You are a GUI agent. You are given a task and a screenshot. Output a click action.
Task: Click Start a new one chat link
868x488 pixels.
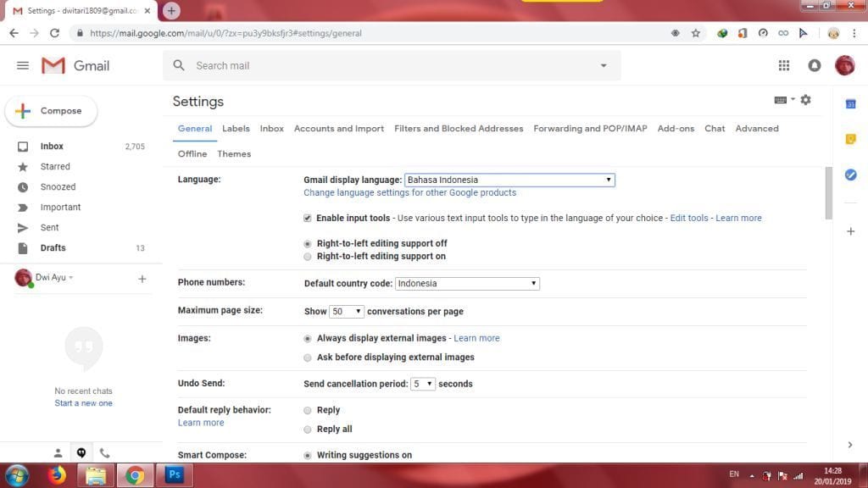click(83, 403)
